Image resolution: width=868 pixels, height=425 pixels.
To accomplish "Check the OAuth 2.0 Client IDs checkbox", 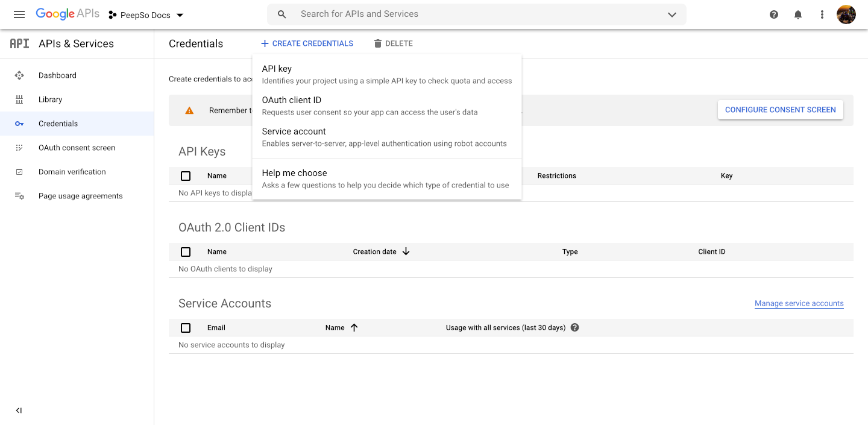I will (186, 252).
